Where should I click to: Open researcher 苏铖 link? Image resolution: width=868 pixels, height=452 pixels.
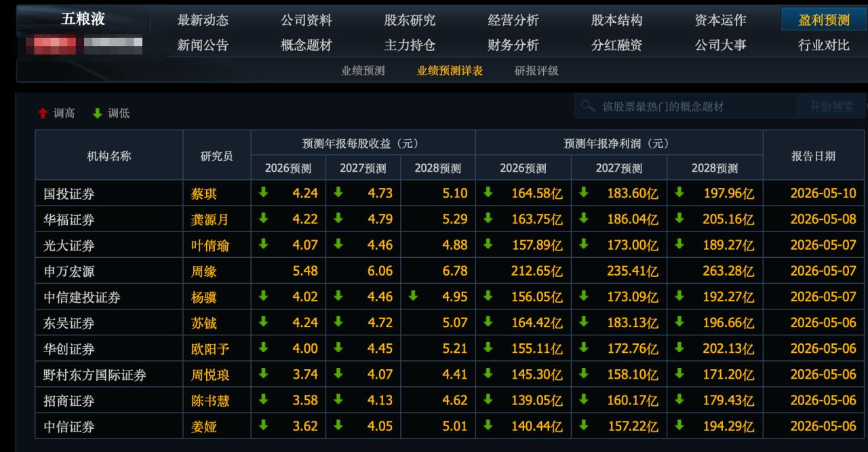(x=203, y=322)
